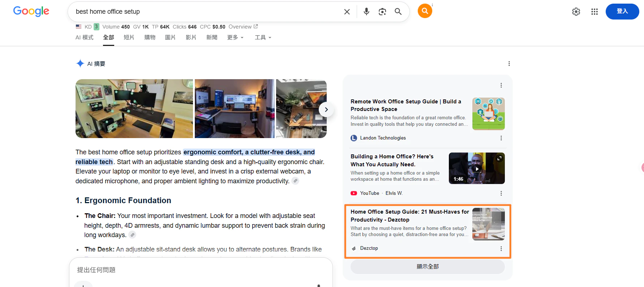Click Landon Technologies source name
This screenshot has height=287, width=644.
pos(383,138)
